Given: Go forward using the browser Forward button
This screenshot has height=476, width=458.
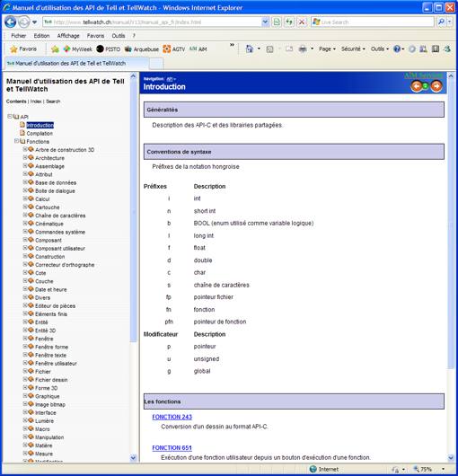Looking at the screenshot, I should (23, 22).
